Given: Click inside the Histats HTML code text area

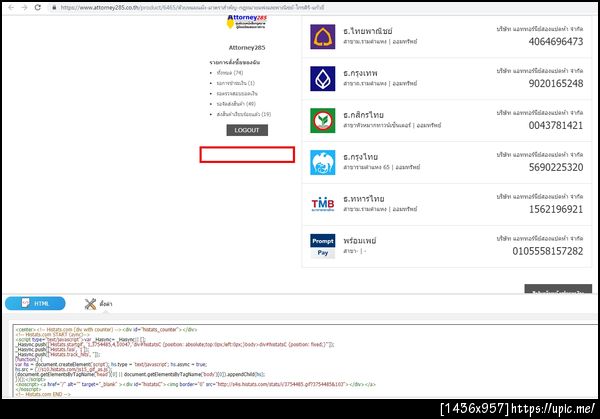Looking at the screenshot, I should (305, 361).
